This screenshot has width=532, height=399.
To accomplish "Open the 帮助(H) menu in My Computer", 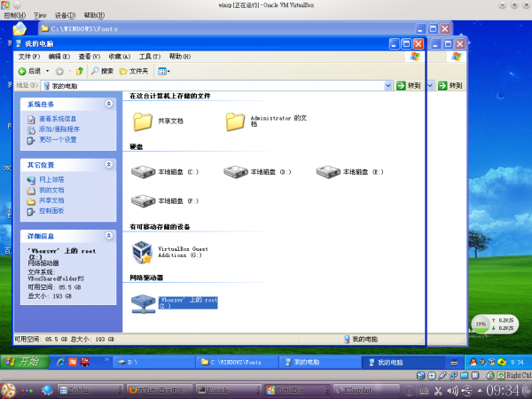I will (180, 57).
